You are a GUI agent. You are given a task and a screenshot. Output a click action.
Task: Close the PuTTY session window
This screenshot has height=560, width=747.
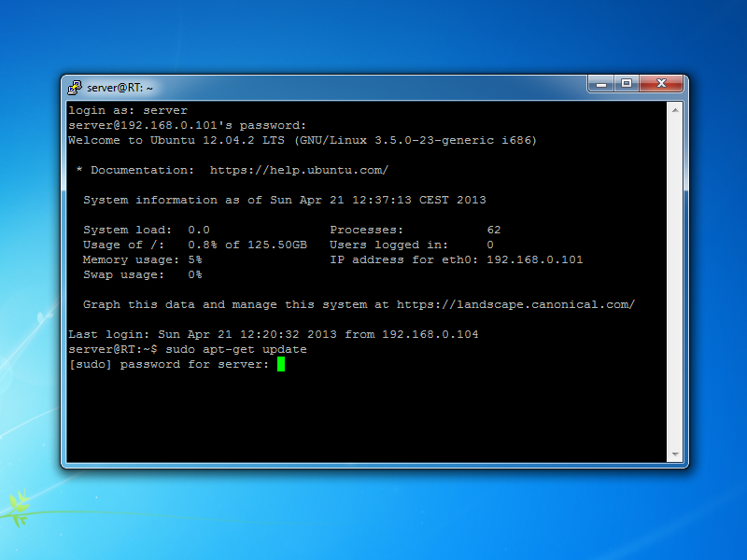(661, 84)
